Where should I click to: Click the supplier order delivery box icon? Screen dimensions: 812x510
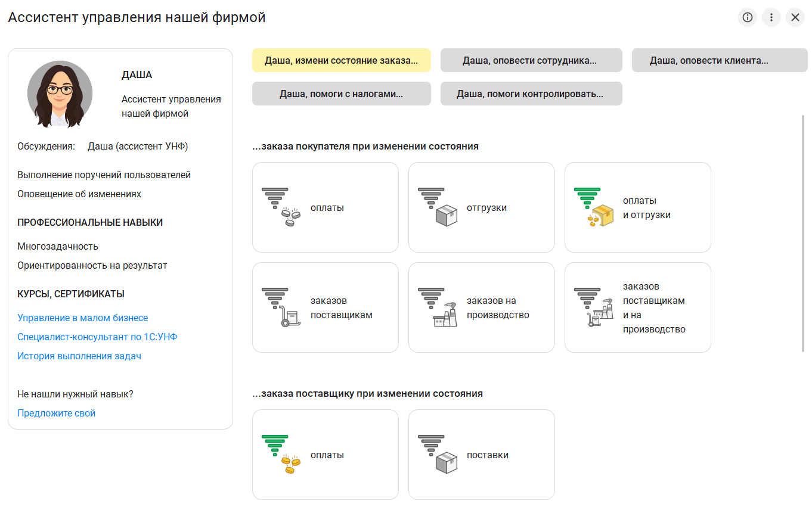pos(437,455)
